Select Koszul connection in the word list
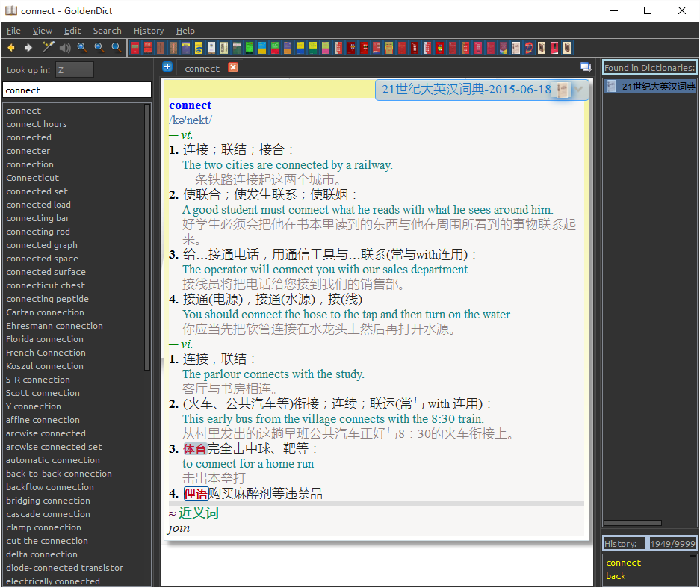This screenshot has height=588, width=700. (45, 365)
